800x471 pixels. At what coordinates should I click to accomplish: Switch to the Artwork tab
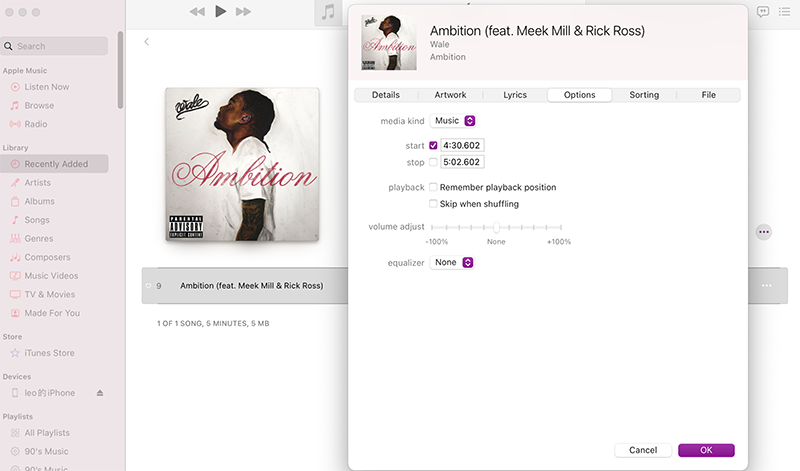point(450,95)
